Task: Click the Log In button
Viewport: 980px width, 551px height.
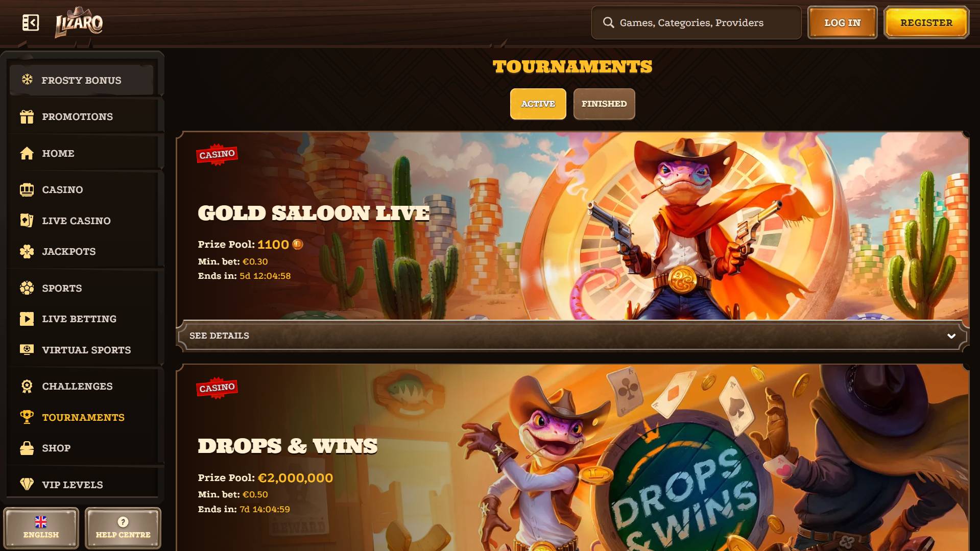Action: pyautogui.click(x=842, y=22)
